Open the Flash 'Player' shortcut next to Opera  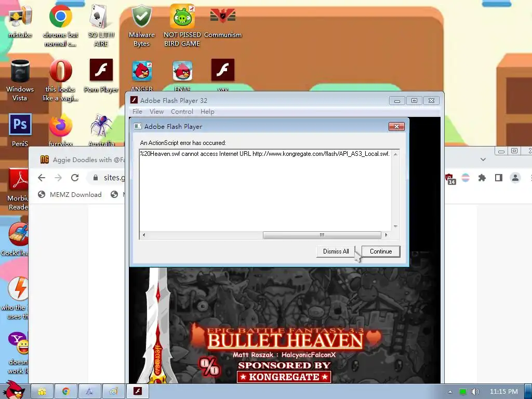101,75
